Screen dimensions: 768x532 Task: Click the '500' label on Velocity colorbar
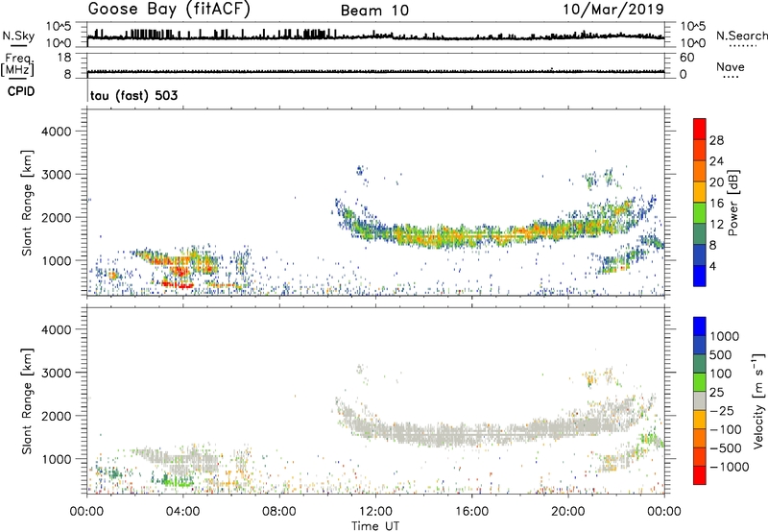pos(721,355)
